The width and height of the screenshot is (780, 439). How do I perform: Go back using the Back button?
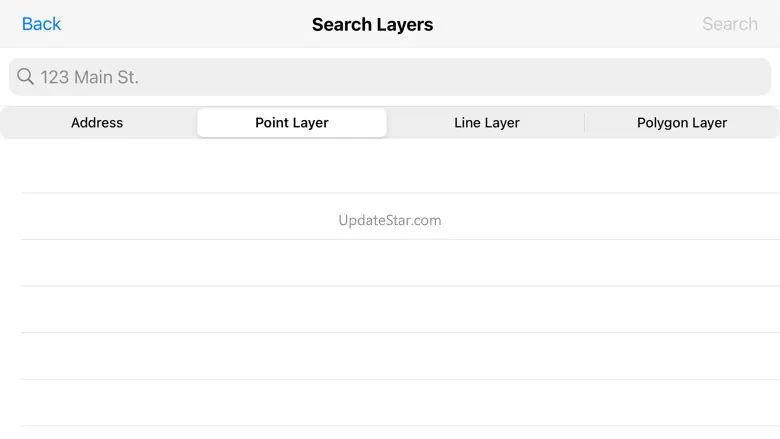click(41, 24)
